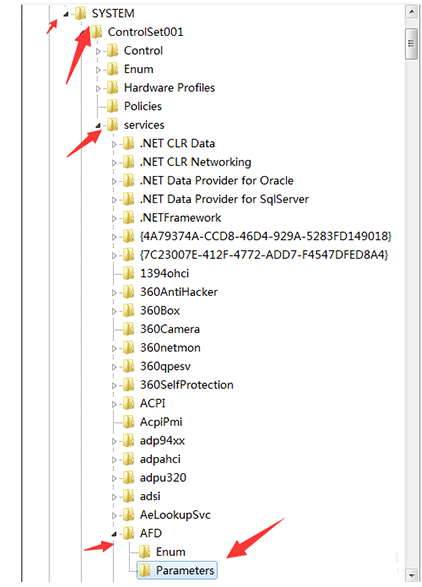Viewport: 422px width, 587px height.
Task: Click the AFD folder icon
Action: 128,533
